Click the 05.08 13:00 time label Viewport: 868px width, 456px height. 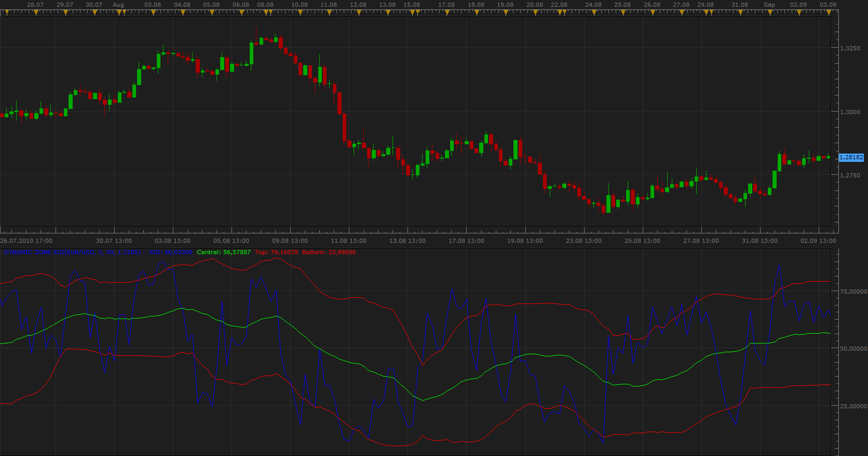coord(232,241)
